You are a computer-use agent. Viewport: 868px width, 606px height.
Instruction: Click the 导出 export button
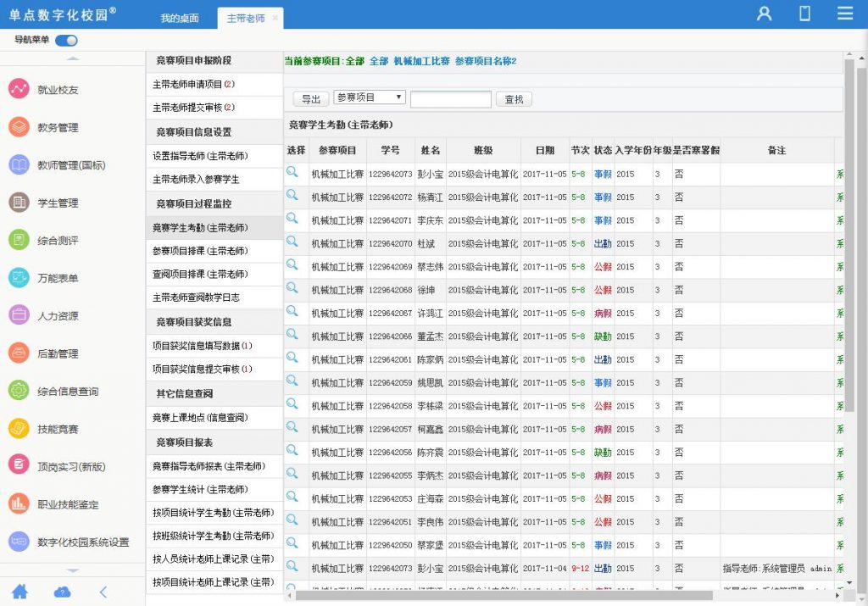[x=311, y=99]
